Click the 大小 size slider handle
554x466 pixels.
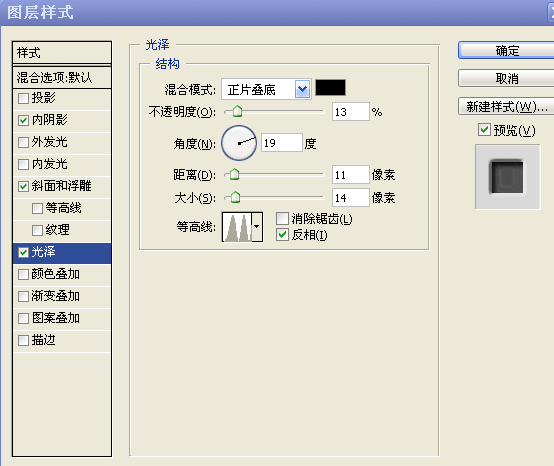coord(235,197)
